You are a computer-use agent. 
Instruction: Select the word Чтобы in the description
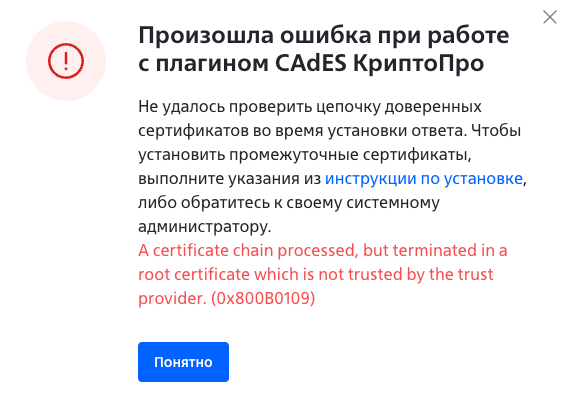click(496, 131)
